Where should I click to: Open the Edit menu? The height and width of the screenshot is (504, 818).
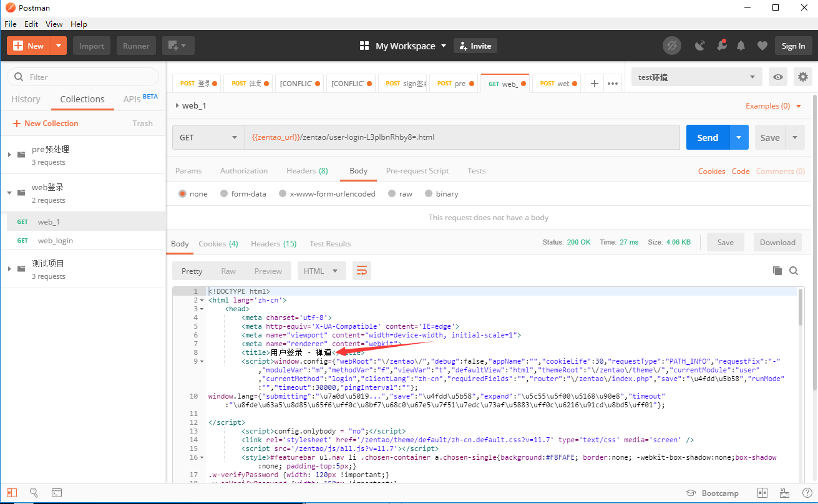31,24
